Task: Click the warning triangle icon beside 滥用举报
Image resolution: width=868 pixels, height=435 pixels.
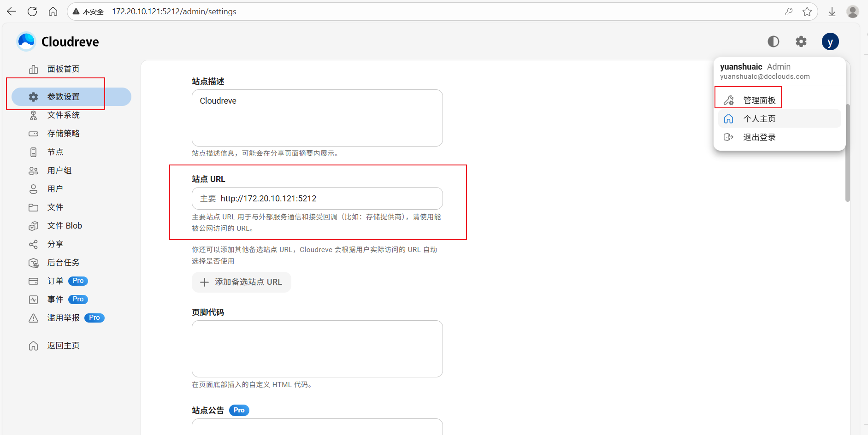Action: coord(34,318)
